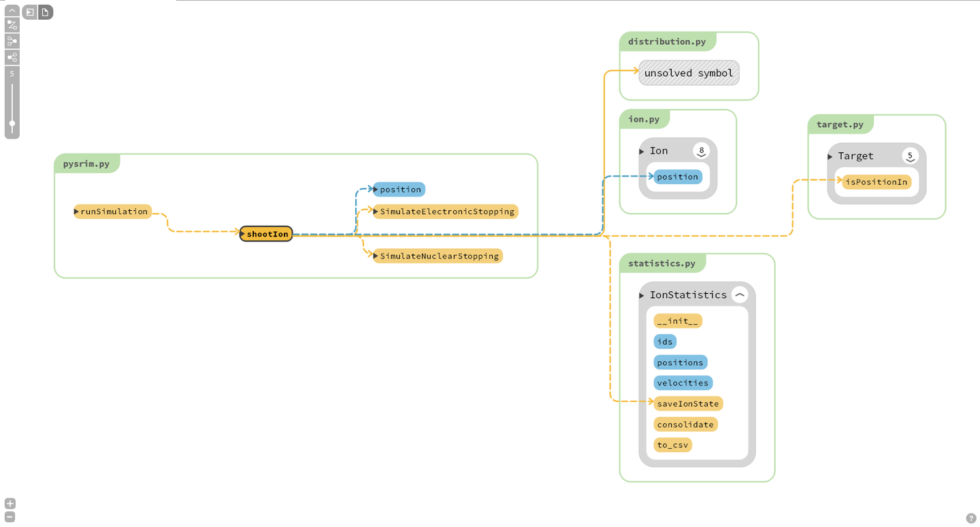
Task: Select the ids field node
Action: 665,341
